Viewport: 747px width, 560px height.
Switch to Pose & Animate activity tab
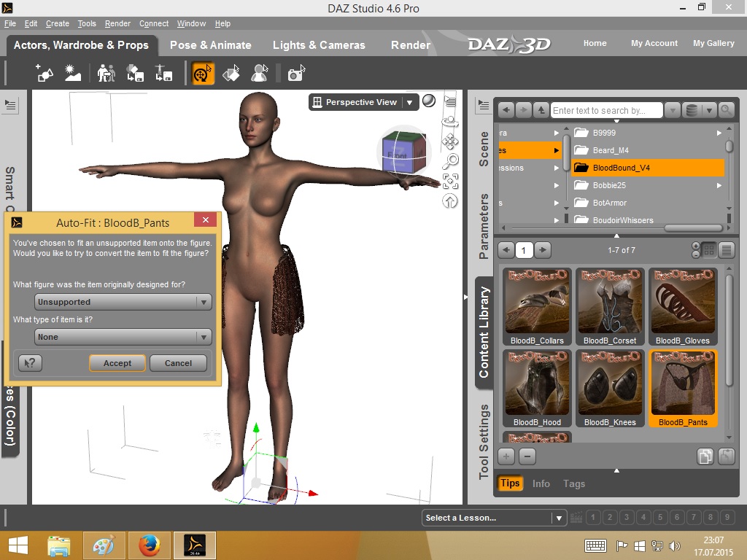pyautogui.click(x=211, y=44)
